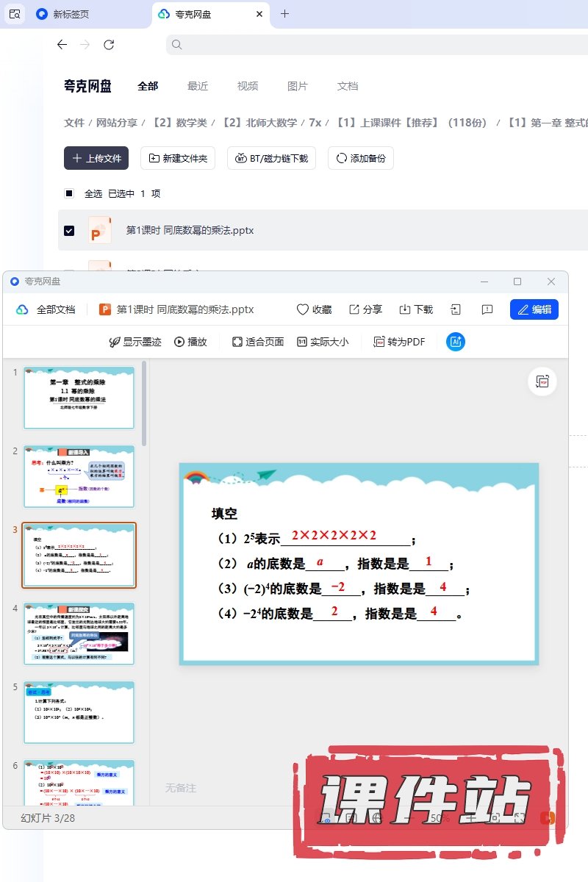
Task: Uncheck the 第1课时 同底数幂的乘法.pptx checkbox
Action: point(69,230)
